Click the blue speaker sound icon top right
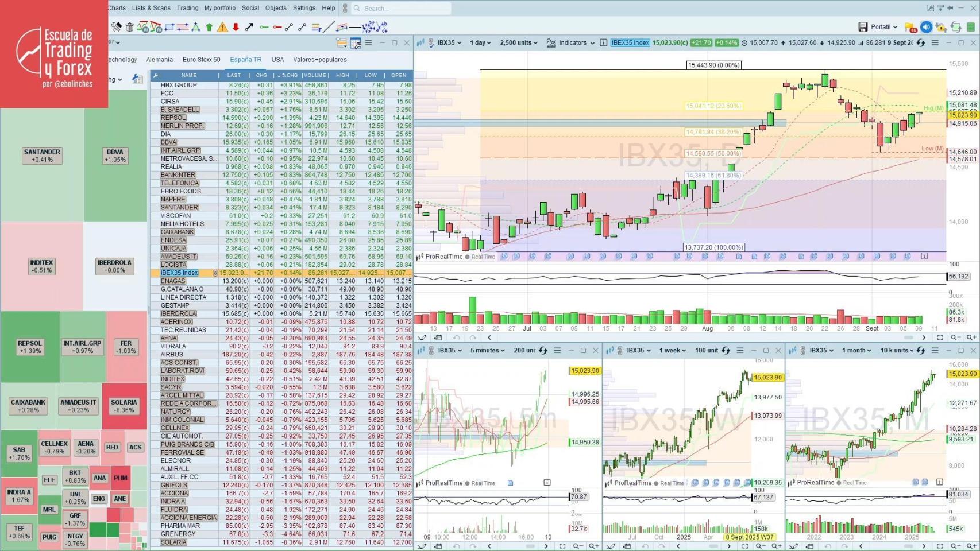Image resolution: width=980 pixels, height=551 pixels. [925, 26]
